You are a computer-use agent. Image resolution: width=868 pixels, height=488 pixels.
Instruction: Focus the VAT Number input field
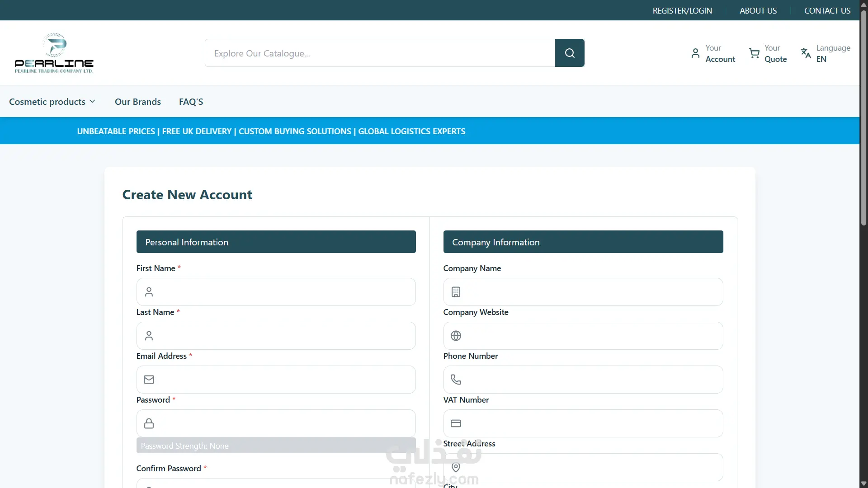[583, 423]
